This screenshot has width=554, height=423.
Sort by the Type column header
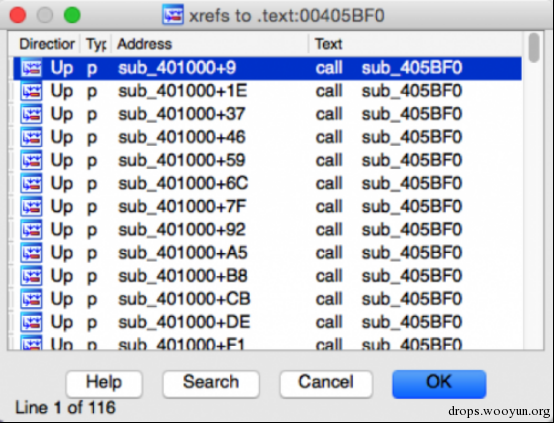tap(96, 44)
